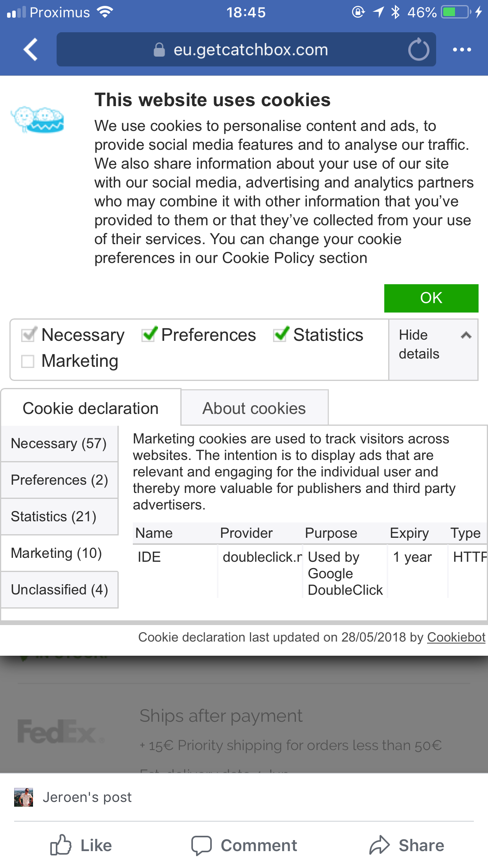Tap the Comment speech bubble icon
This screenshot has height=868, width=488.
coord(202,845)
